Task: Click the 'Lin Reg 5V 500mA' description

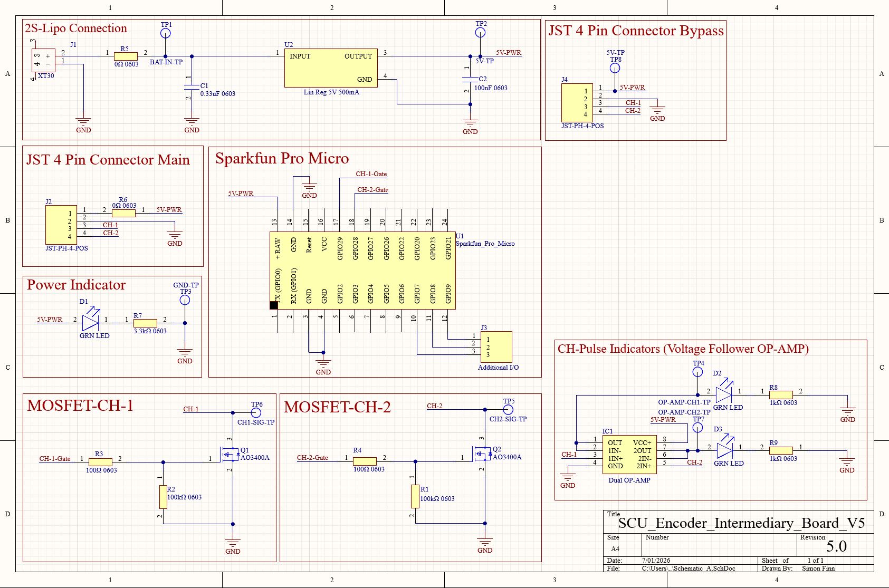Action: [331, 92]
